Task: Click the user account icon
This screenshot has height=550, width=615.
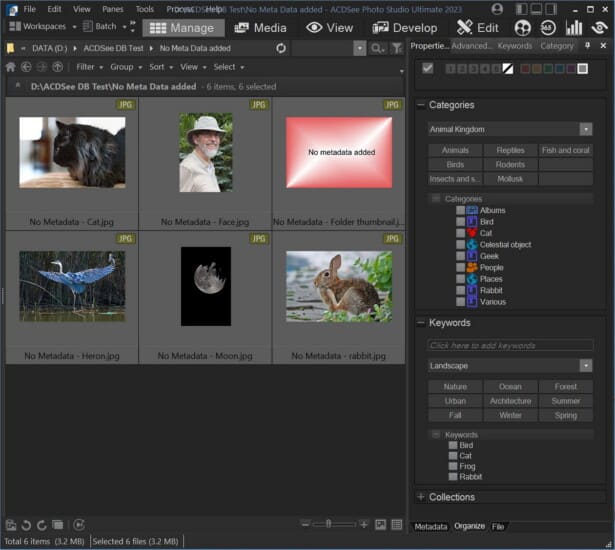Action: 498,9
